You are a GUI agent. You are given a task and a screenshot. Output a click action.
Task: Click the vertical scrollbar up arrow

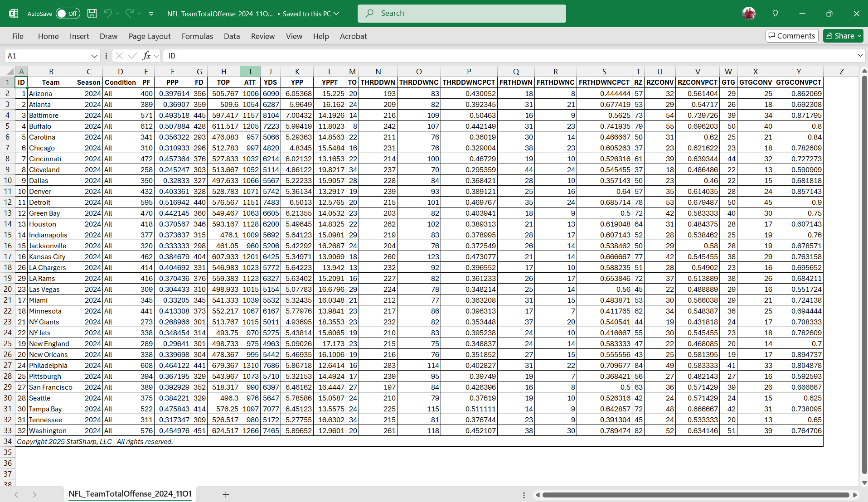pos(864,71)
